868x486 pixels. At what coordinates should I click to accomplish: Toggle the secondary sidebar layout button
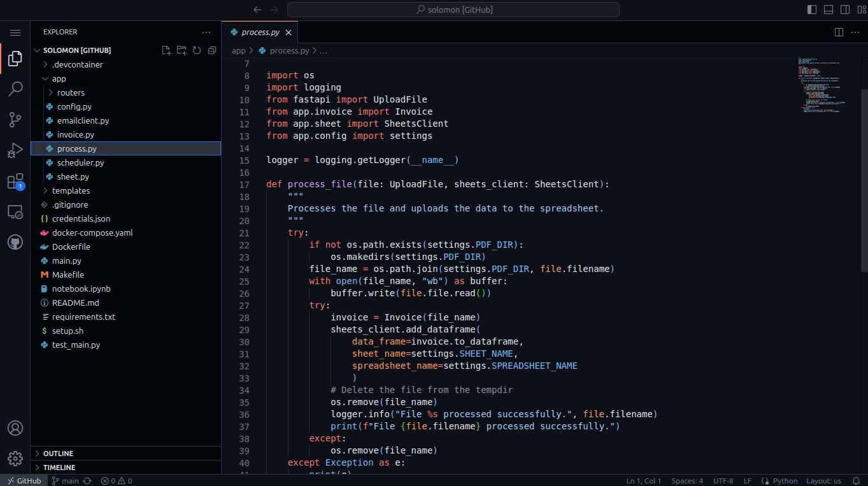[x=845, y=10]
